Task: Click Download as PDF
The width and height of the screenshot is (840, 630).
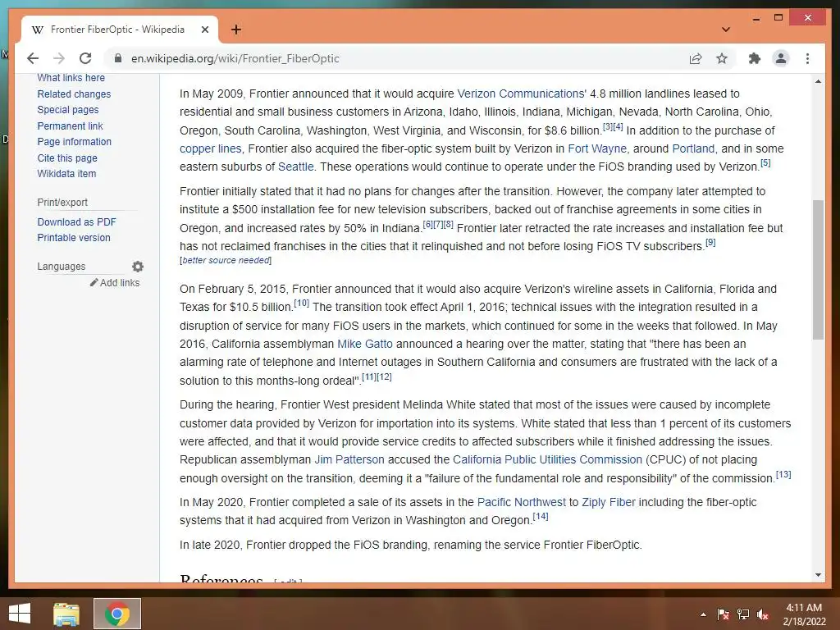Action: (x=76, y=221)
